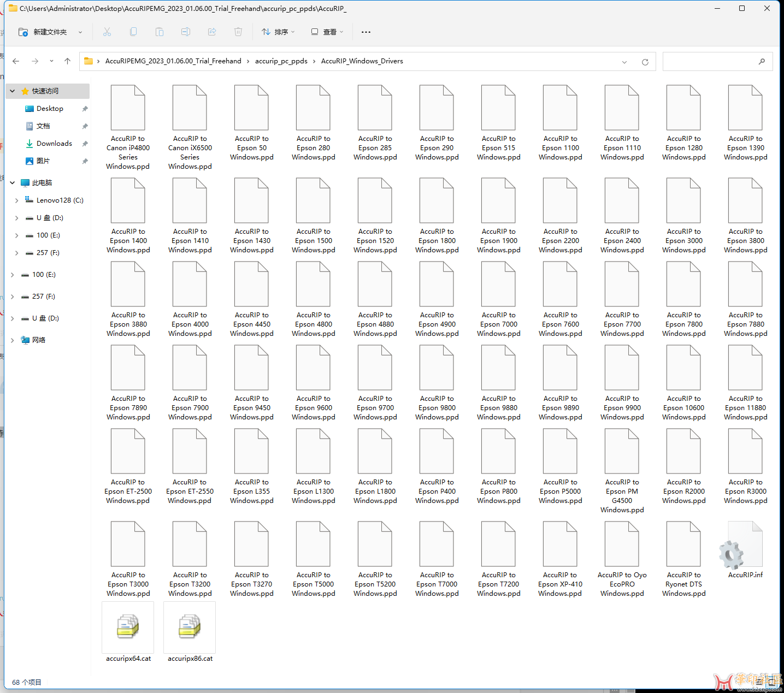Click the Share icon in toolbar
784x693 pixels.
212,32
